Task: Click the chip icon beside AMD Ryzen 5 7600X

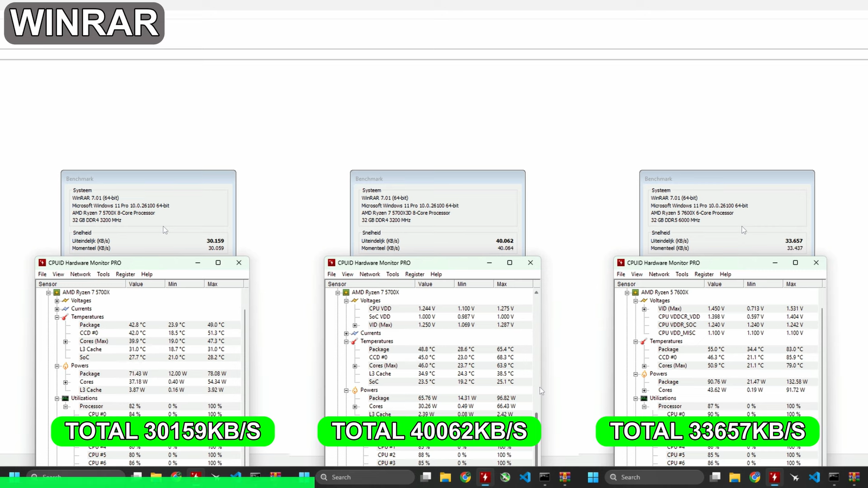Action: coord(635,292)
